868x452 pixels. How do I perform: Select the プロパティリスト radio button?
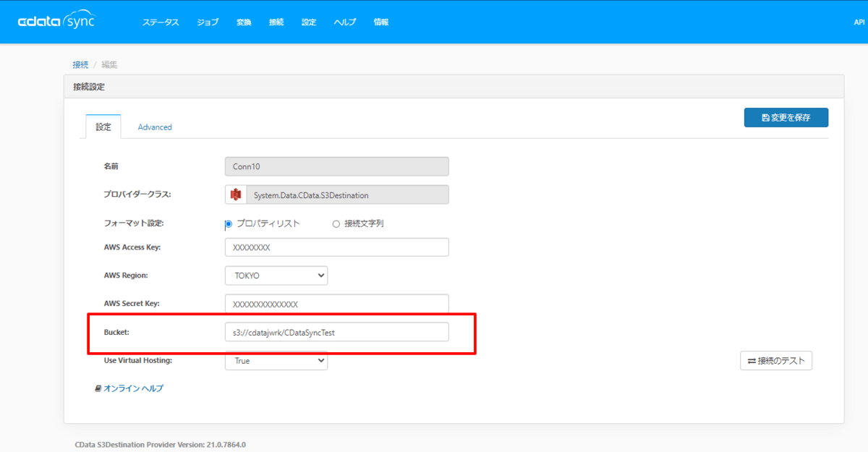click(229, 223)
